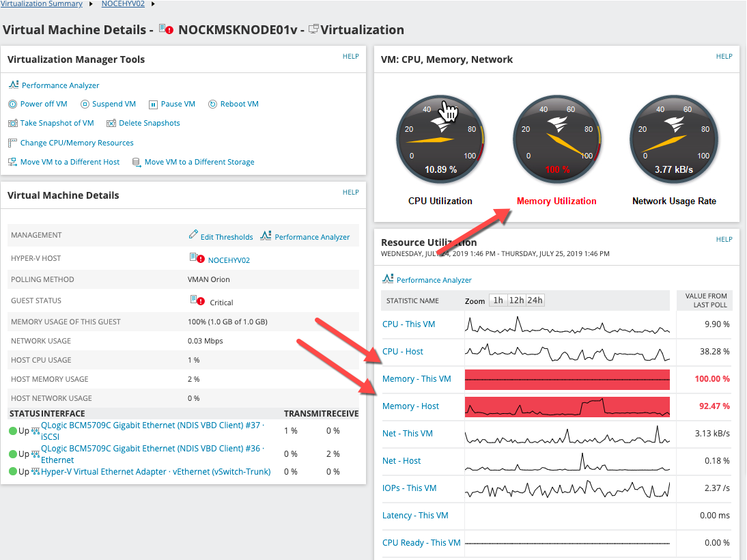This screenshot has height=560, width=747.
Task: Click the Pause VM icon
Action: [x=153, y=104]
